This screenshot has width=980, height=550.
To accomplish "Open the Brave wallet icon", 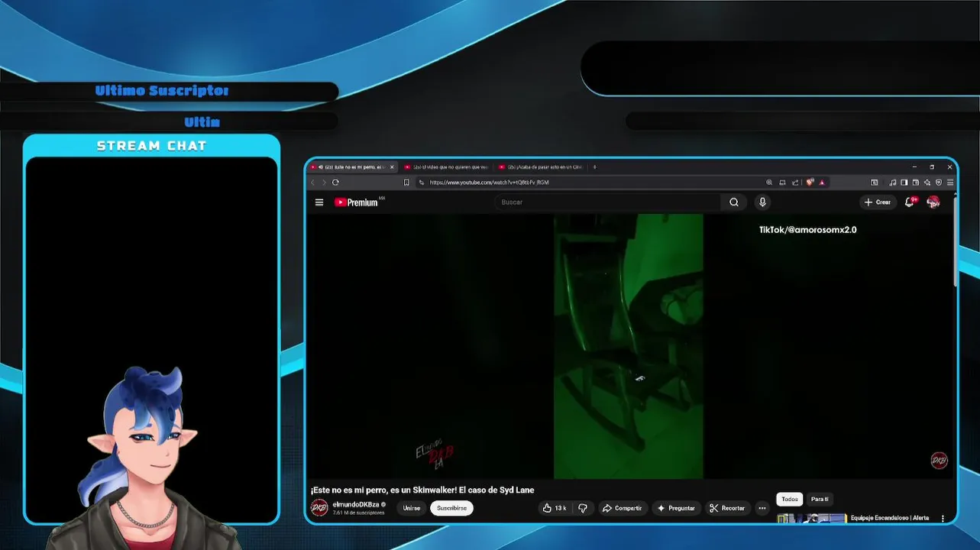I will click(x=916, y=183).
